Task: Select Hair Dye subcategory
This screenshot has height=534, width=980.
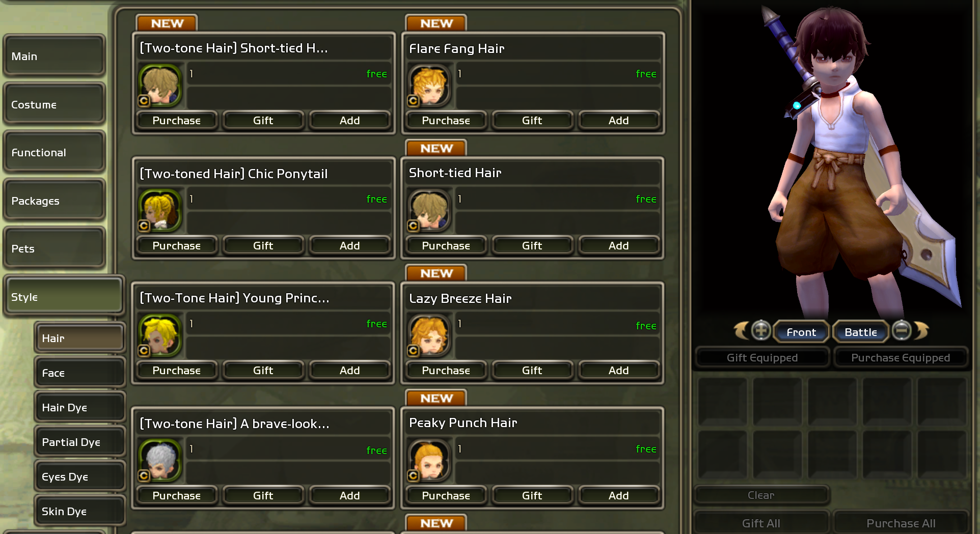Action: point(79,407)
